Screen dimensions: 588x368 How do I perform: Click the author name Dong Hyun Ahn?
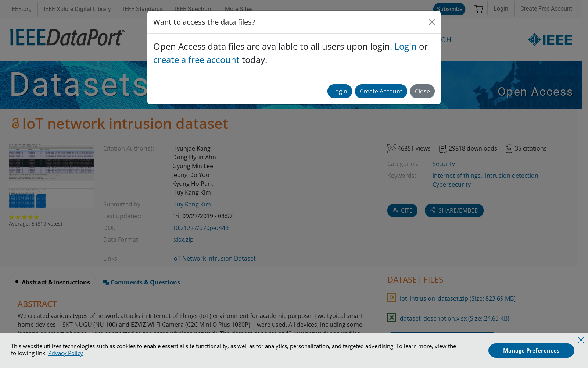[x=194, y=158]
